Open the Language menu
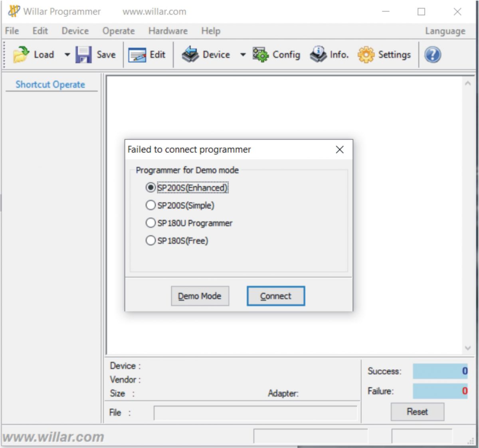479x448 pixels. (x=445, y=31)
